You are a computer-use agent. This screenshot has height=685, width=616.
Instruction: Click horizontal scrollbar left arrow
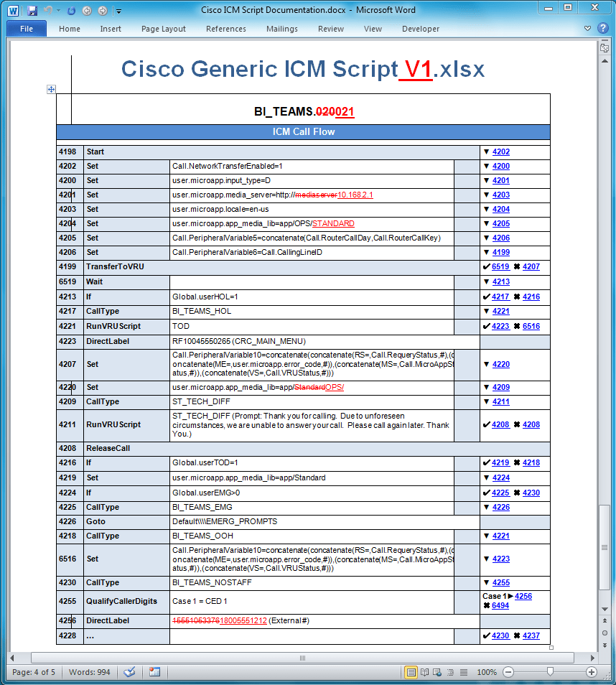pyautogui.click(x=12, y=658)
